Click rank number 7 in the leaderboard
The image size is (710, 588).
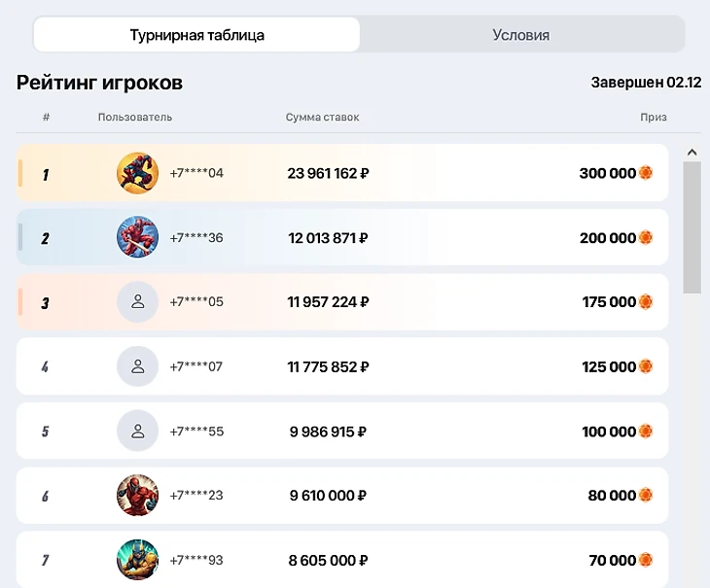pyautogui.click(x=46, y=561)
